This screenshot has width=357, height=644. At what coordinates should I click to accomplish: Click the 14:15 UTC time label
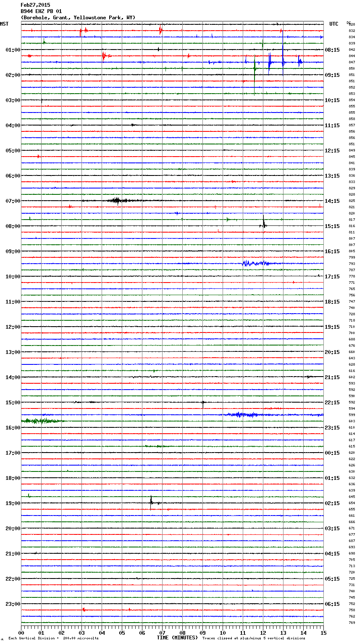(332, 201)
